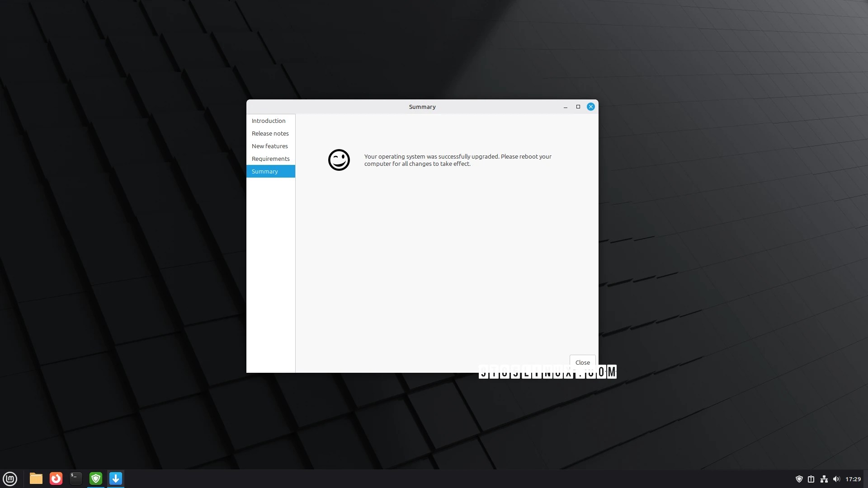Open the Linux Mint start menu
Screen dimensions: 868x488
click(x=10, y=479)
